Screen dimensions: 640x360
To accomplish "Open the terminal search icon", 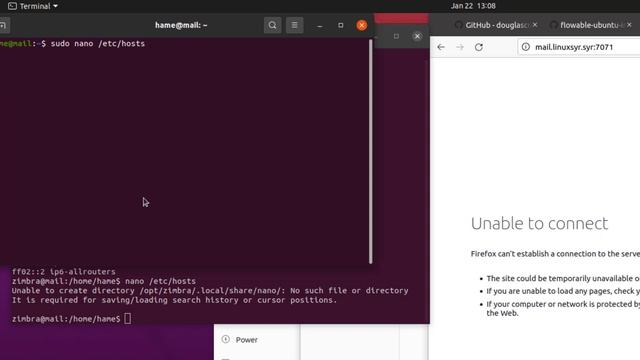I will (272, 25).
